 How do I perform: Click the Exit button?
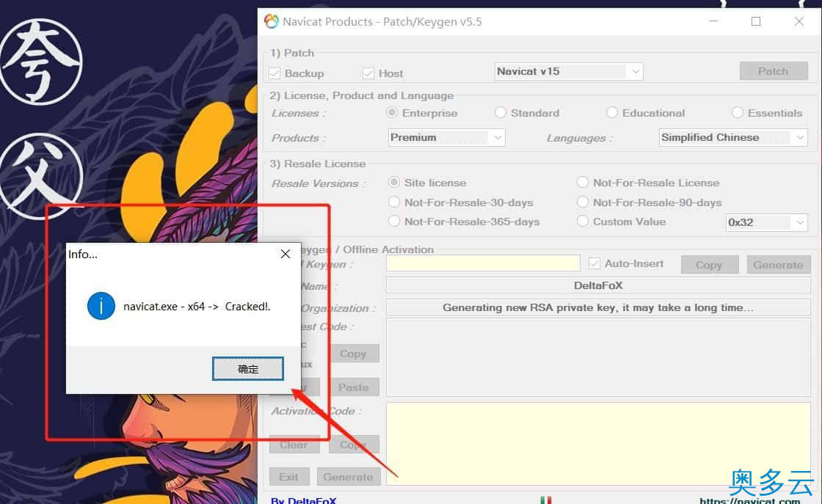(289, 477)
